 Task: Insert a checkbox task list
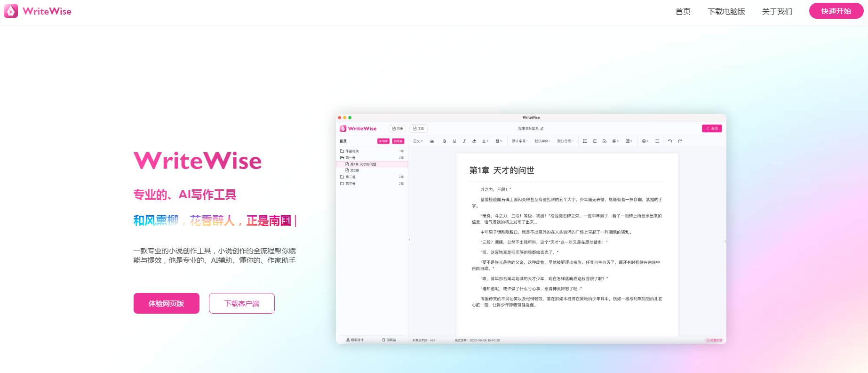[x=605, y=141]
